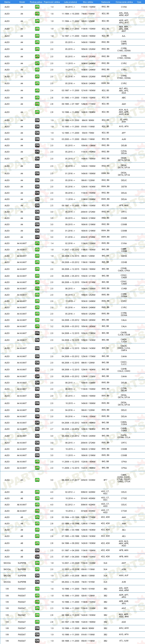Click the Oznaczenie silnika column header
The image size is (145, 644).
click(x=124, y=2)
